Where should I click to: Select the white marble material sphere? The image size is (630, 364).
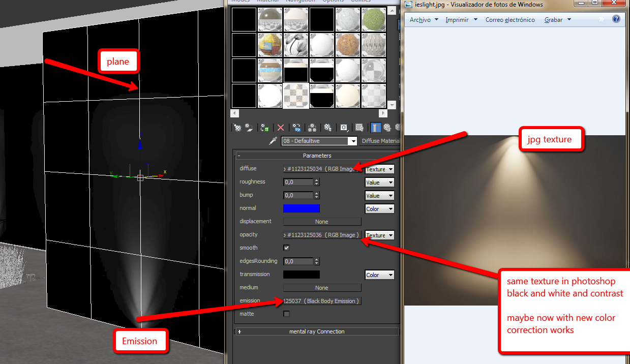(348, 19)
